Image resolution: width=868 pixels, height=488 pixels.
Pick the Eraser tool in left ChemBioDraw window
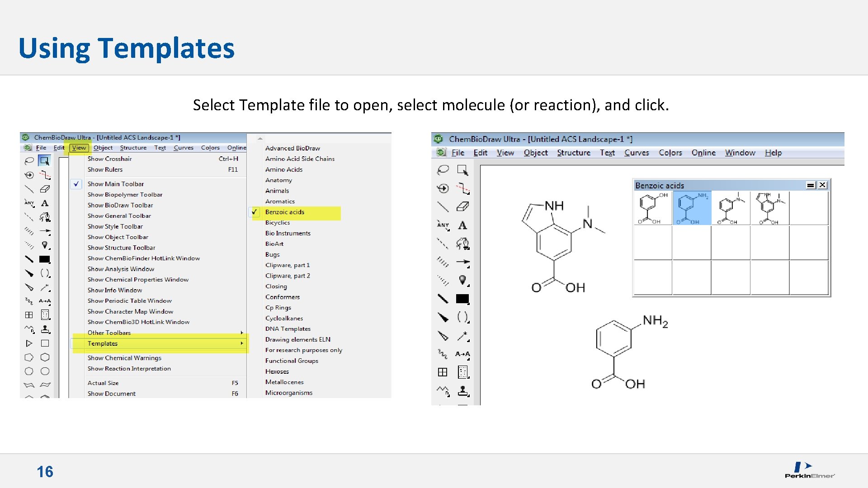point(45,189)
